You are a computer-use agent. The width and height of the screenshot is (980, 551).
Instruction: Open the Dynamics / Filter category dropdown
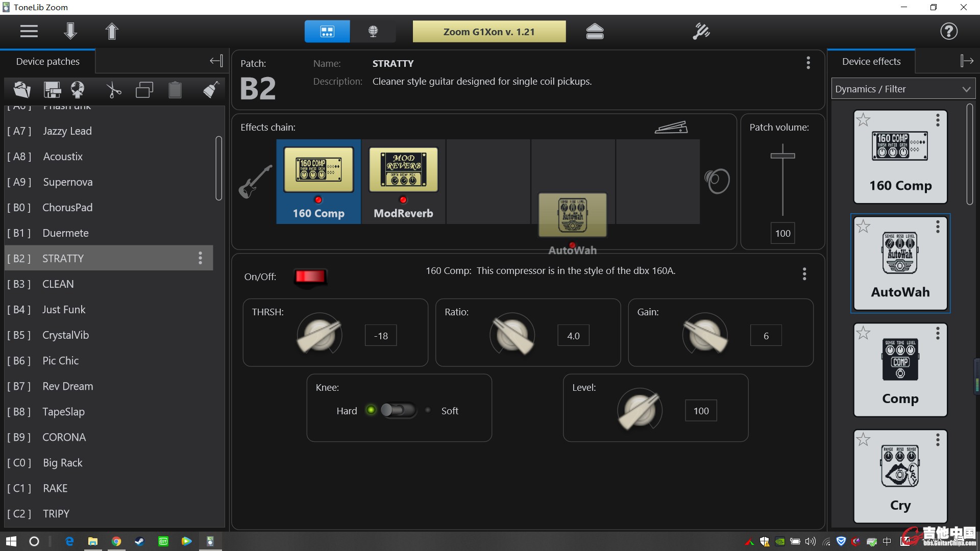point(903,89)
